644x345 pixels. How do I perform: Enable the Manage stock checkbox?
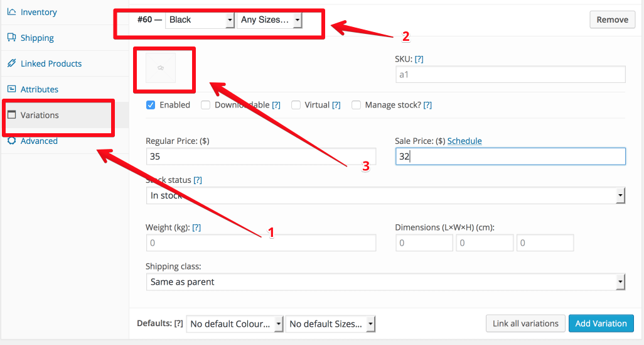click(356, 105)
